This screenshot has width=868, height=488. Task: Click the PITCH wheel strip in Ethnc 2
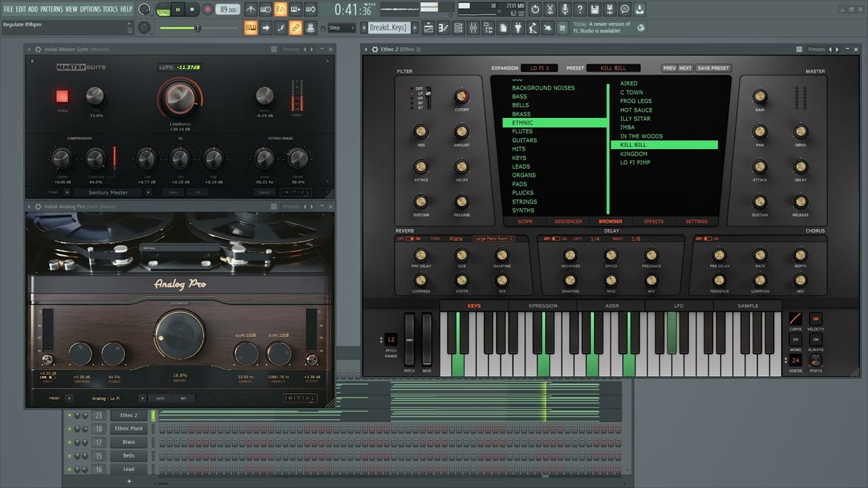coord(410,340)
